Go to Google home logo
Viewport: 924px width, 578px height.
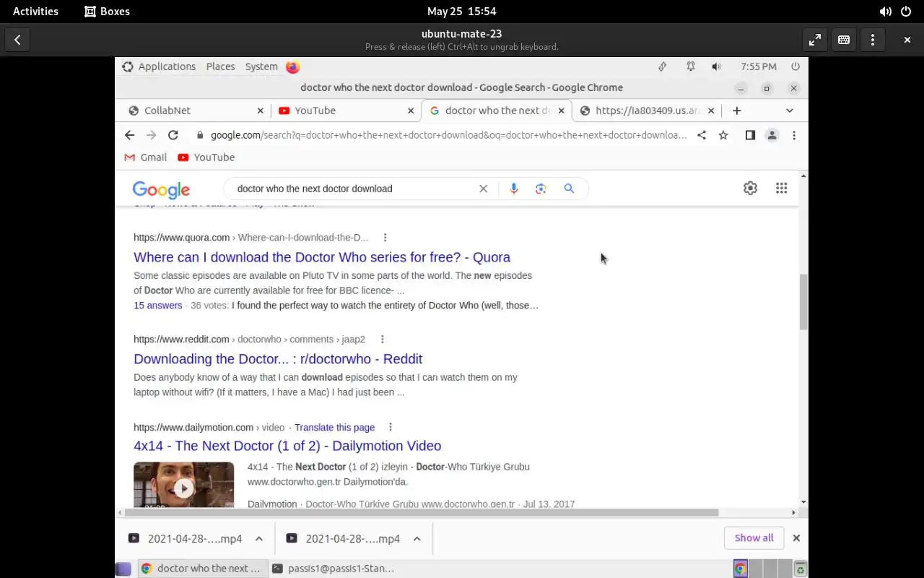[161, 189]
